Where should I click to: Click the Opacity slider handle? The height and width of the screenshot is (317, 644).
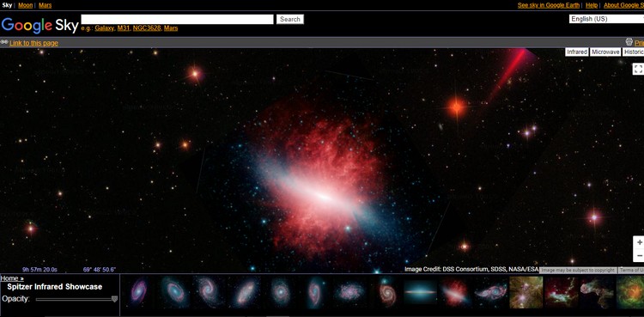[x=114, y=299]
